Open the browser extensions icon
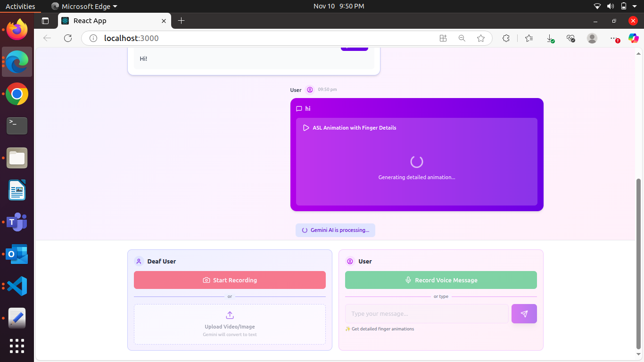Viewport: 644px width, 362px height. pos(506,38)
